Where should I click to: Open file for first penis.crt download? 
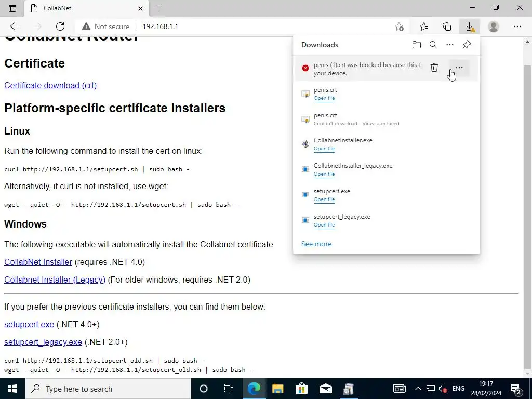pos(324,98)
